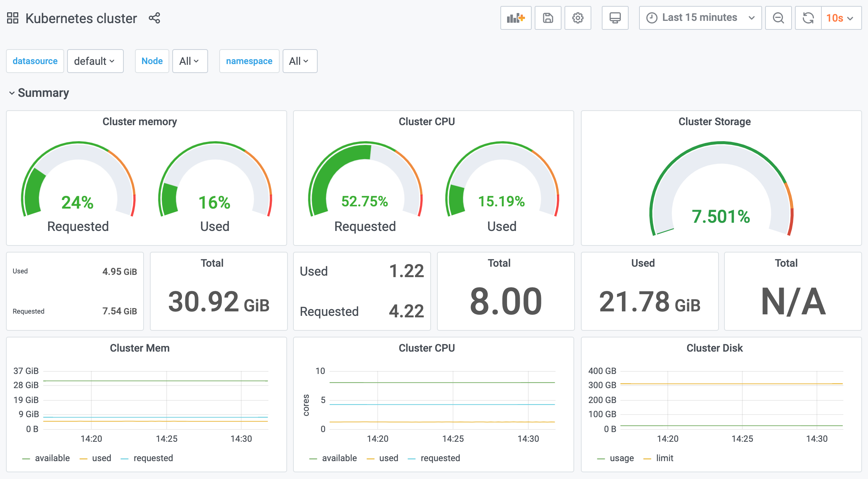Share the Kubernetes cluster dashboard
868x479 pixels.
(x=154, y=18)
